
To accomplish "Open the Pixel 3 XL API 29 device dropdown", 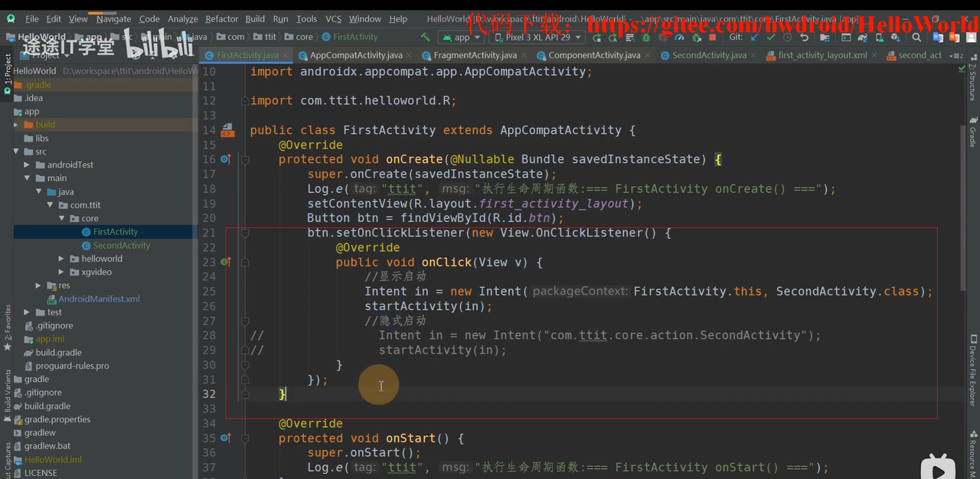I will 537,37.
